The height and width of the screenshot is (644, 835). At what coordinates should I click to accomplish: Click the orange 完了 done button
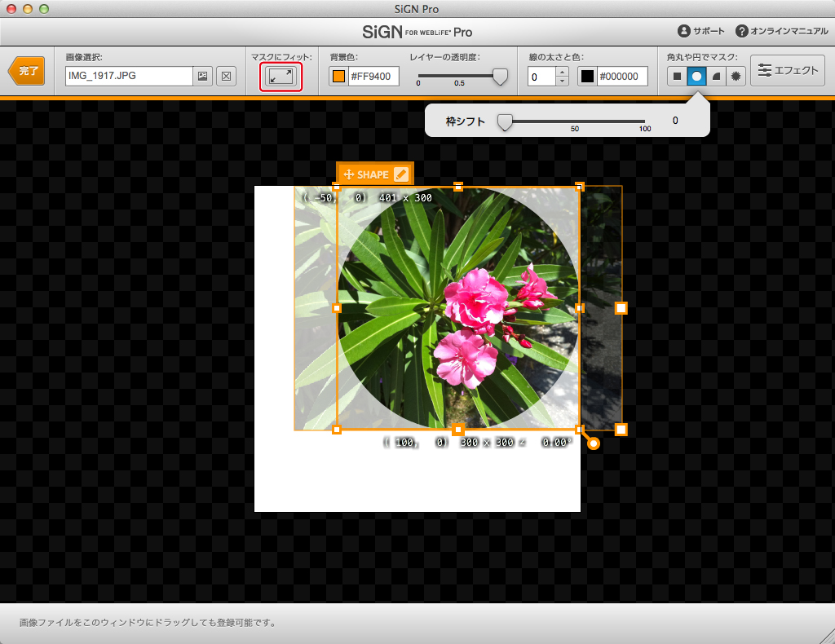coord(27,71)
